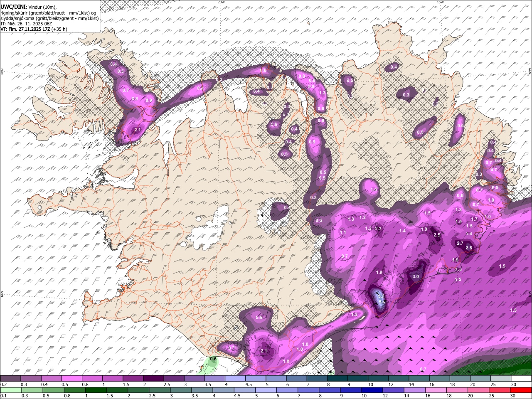Click the valid time line 'VT: Fim. 27.11.2025 17Z'
Screen dimensions: 532x399
27,29
